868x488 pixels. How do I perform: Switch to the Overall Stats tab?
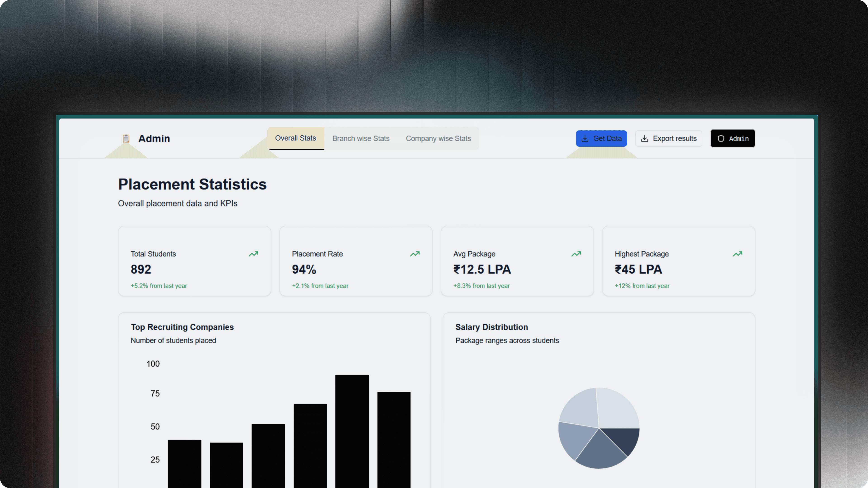pyautogui.click(x=295, y=138)
